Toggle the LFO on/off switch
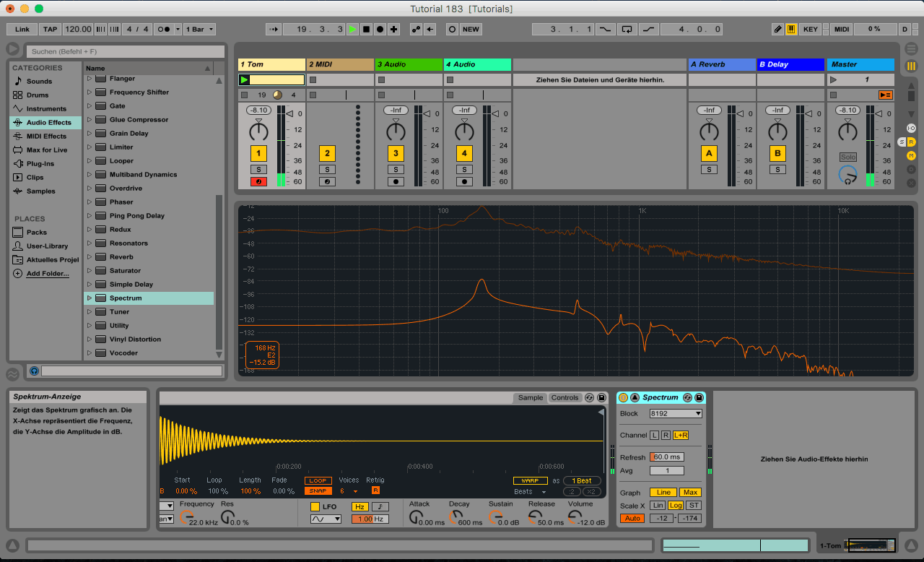This screenshot has width=924, height=562. click(315, 506)
